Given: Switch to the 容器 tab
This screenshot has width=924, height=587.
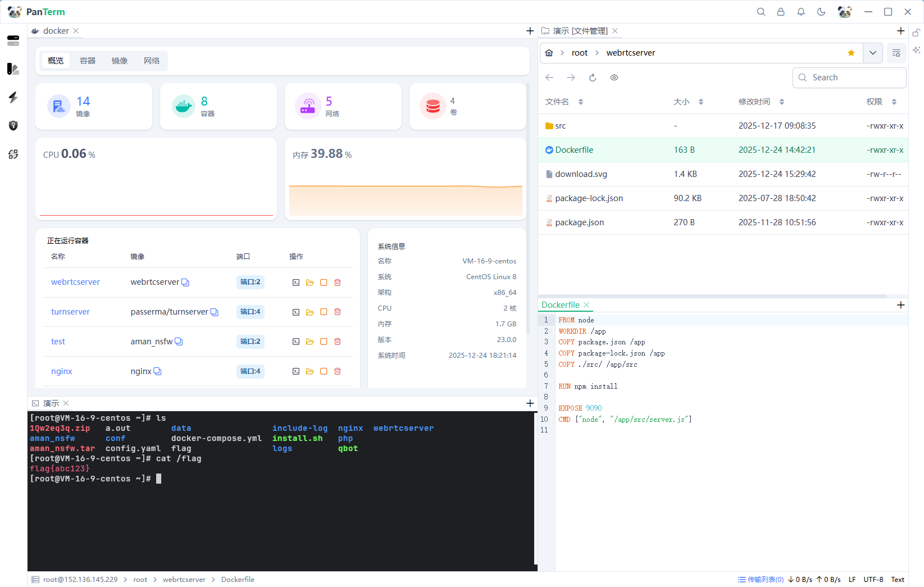Looking at the screenshot, I should coord(88,61).
